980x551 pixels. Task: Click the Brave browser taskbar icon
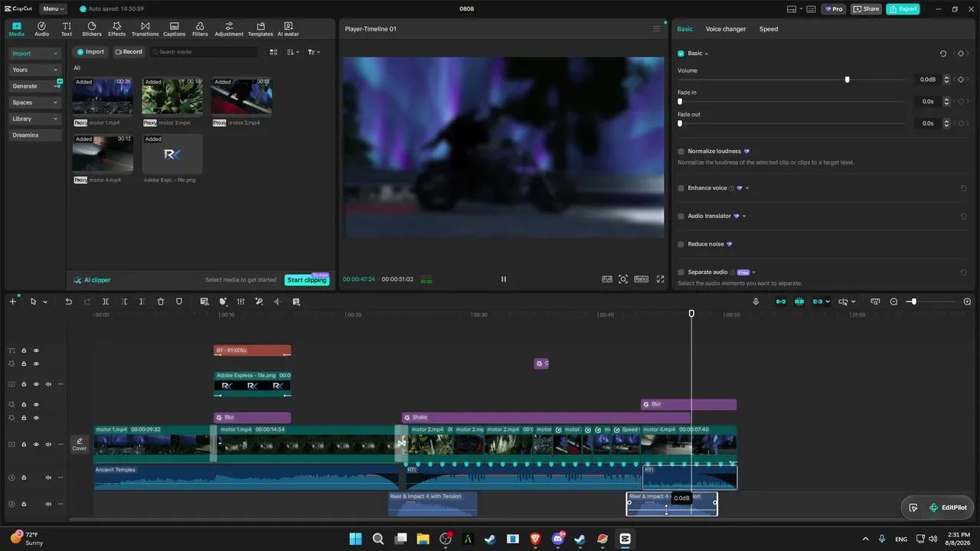pos(535,539)
